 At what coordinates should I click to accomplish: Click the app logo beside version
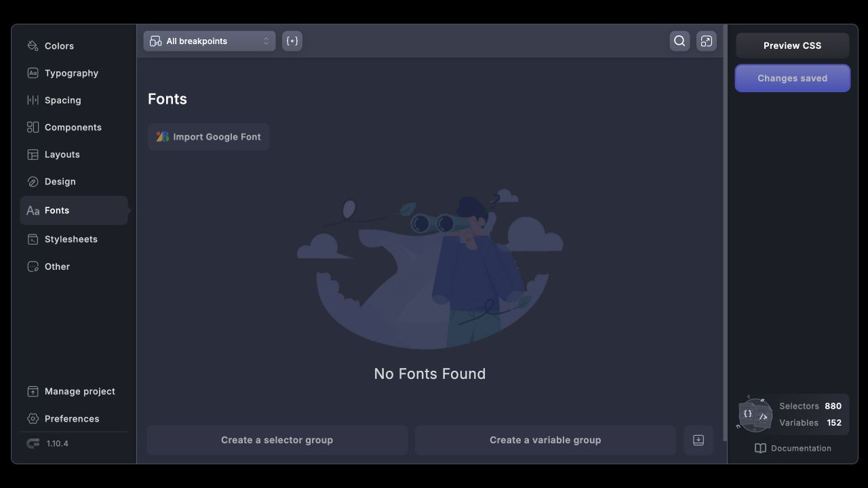[x=33, y=444]
